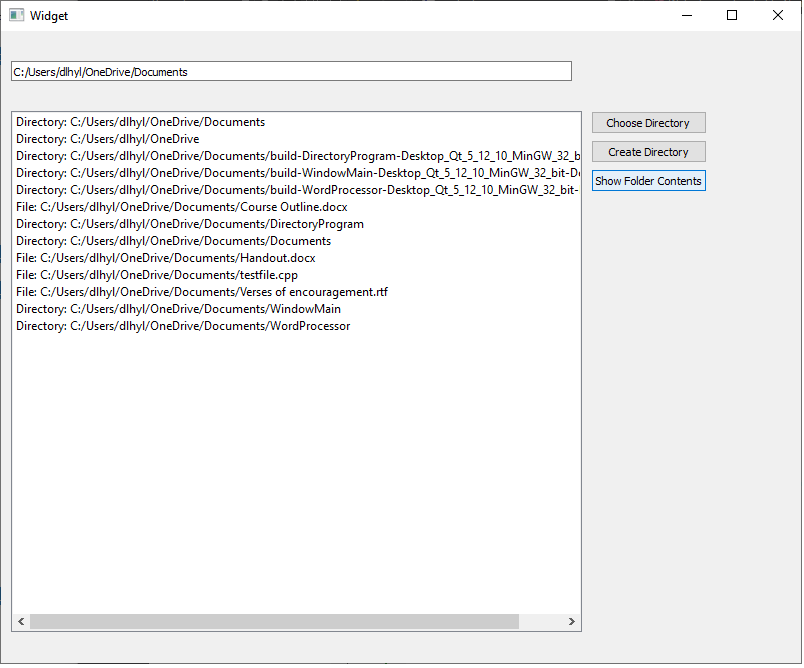This screenshot has height=668, width=804.
Task: Click inside the directory path input field
Action: tap(290, 71)
